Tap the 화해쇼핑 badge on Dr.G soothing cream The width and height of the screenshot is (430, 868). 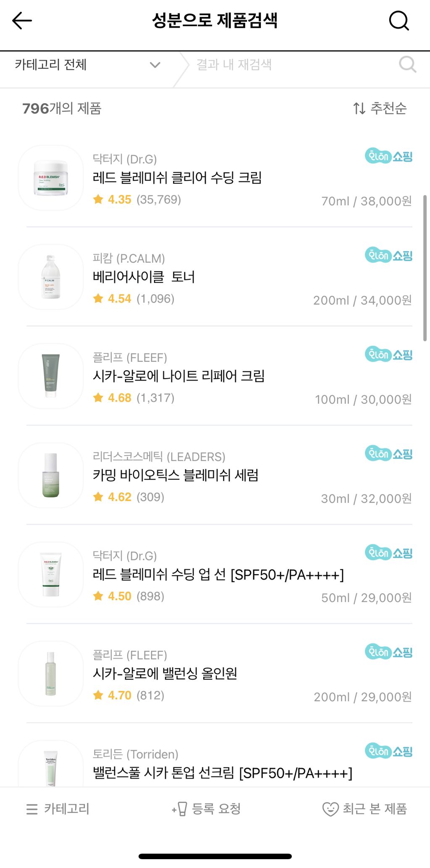coord(388,156)
